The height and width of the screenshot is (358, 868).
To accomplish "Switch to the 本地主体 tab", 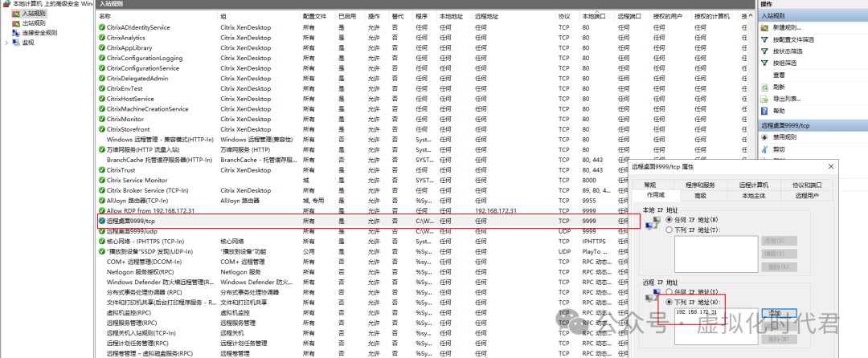I will coord(753,196).
